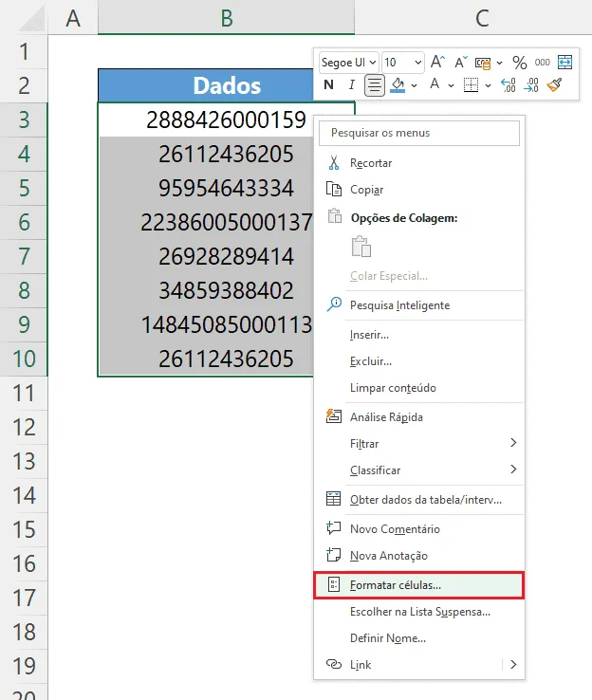Image resolution: width=592 pixels, height=700 pixels.
Task: Click the Pesquisar os menus search box
Action: coord(419,133)
